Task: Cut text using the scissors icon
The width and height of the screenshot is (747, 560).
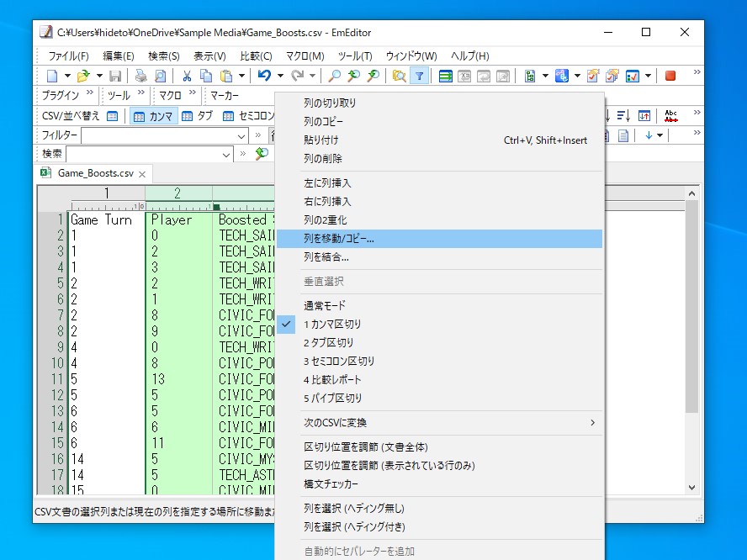Action: 188,76
